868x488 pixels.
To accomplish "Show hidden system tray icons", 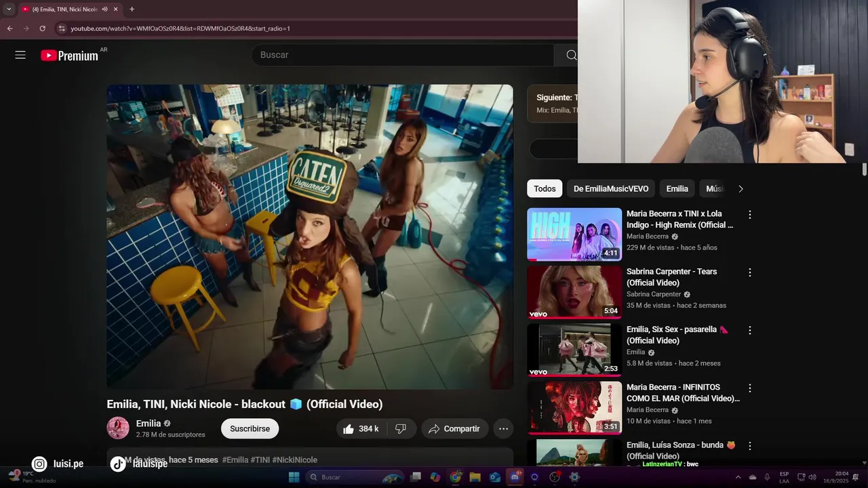I will [738, 477].
